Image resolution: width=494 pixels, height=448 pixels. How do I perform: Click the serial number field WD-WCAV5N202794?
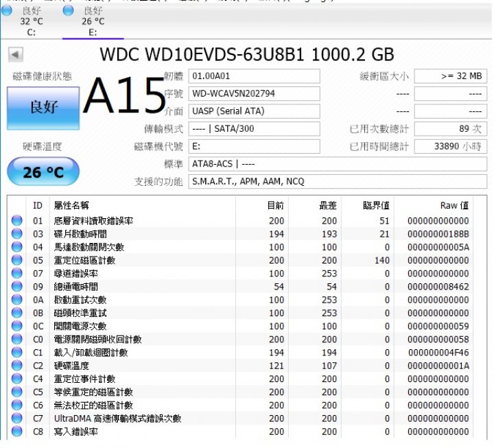(255, 93)
